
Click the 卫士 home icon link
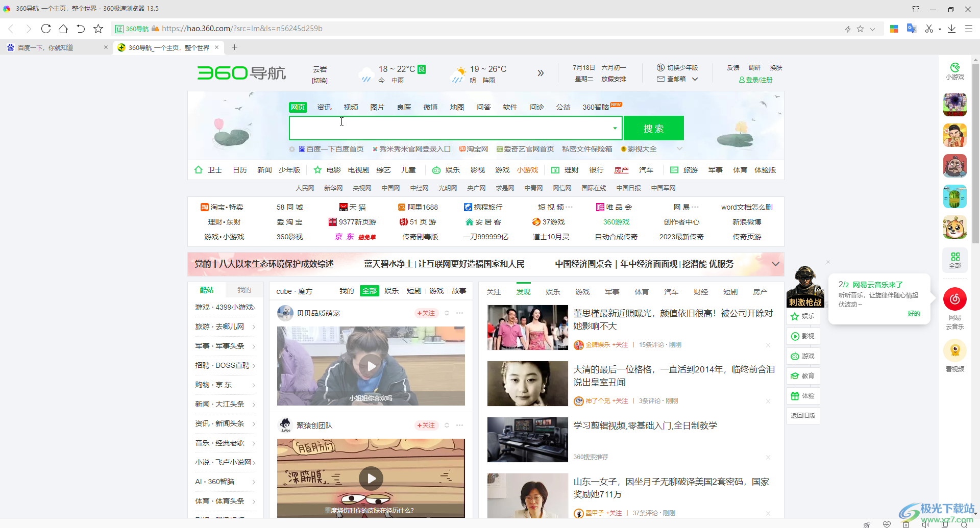coord(208,170)
